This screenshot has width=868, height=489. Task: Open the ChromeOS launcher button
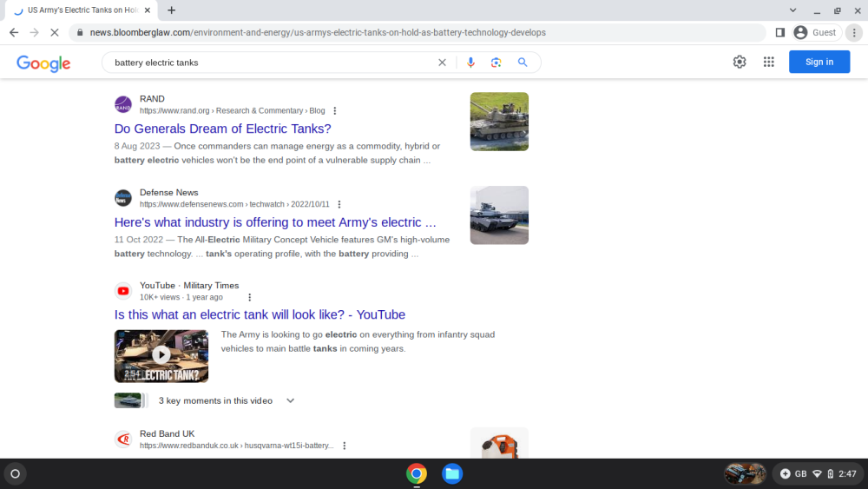[16, 474]
